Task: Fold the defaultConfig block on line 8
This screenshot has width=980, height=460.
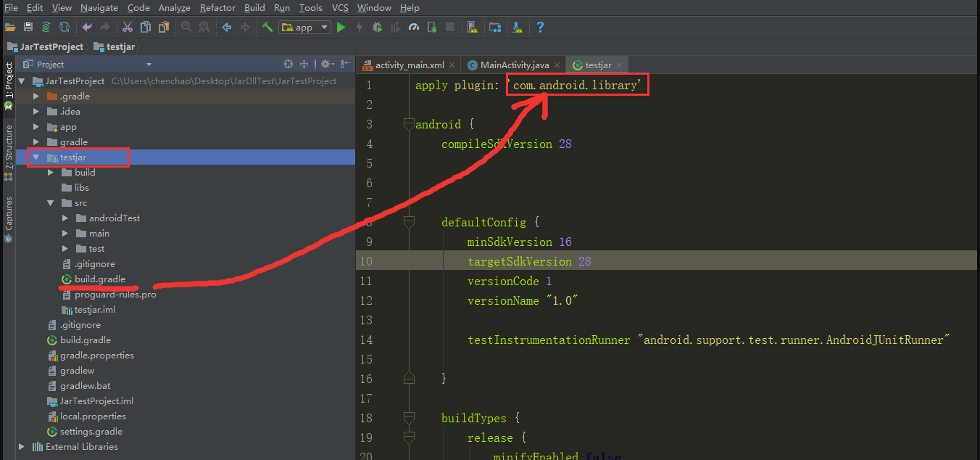Action: tap(409, 222)
